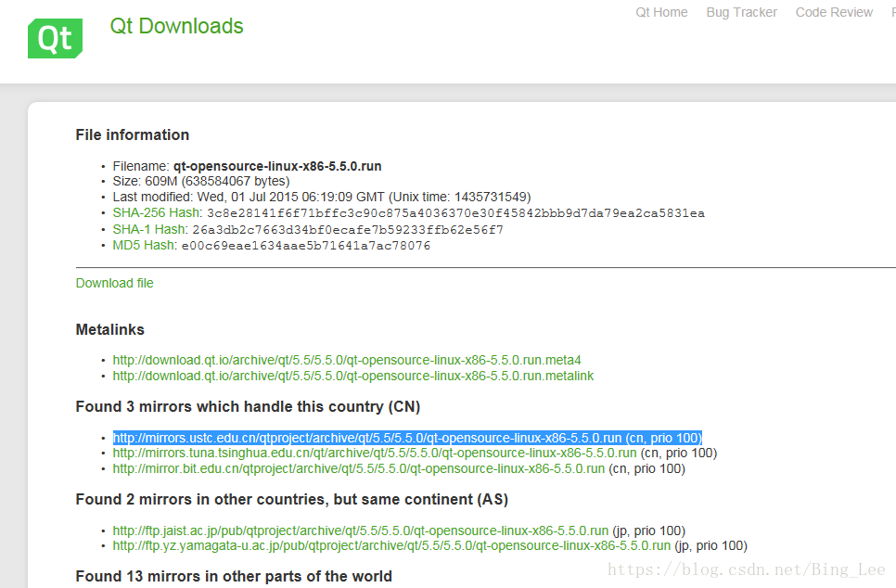Screen dimensions: 896x588
Task: Click the Qt Downloads page title
Action: point(176,26)
